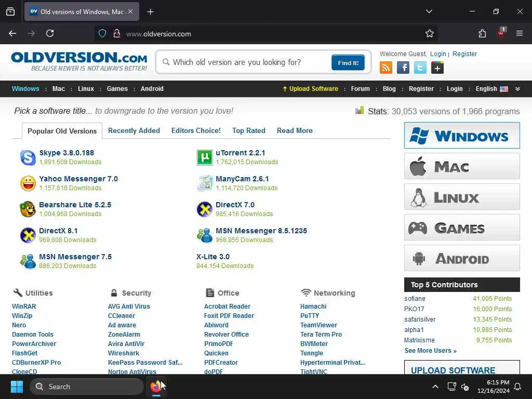Open the Read More tab
The height and width of the screenshot is (399, 532).
click(x=295, y=130)
